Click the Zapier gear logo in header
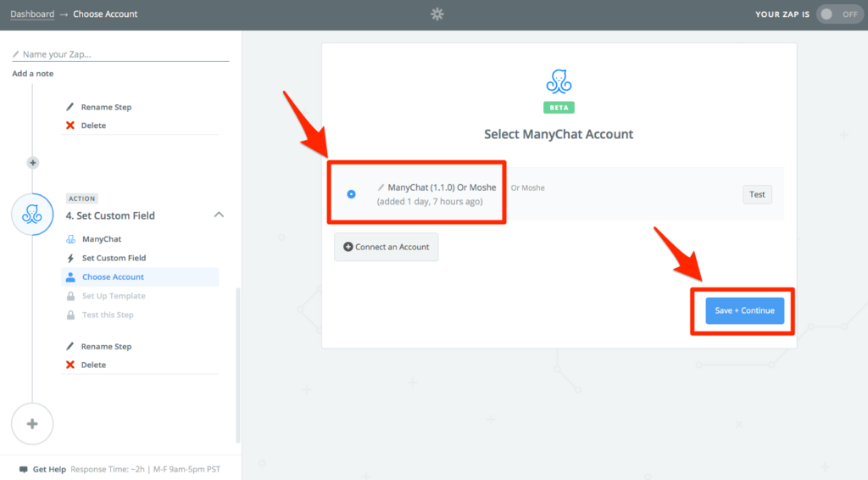868x480 pixels. [x=437, y=14]
